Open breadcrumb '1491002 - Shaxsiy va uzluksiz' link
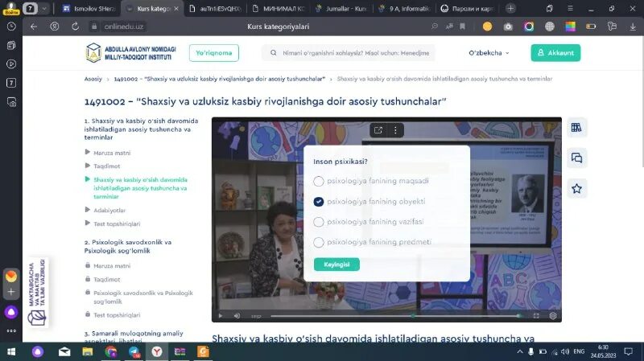Image resolution: width=644 pixels, height=361 pixels. coord(219,79)
